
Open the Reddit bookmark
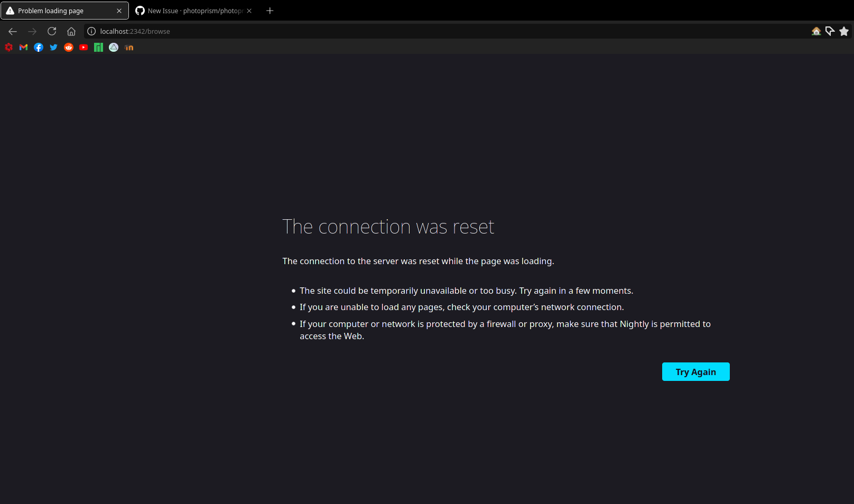coord(69,47)
